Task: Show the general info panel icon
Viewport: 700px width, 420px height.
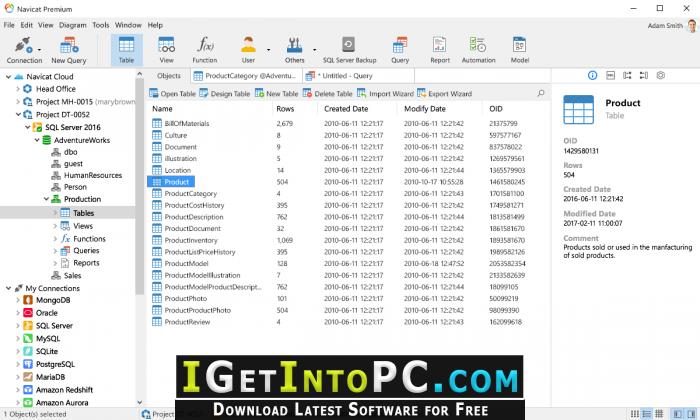Action: pos(591,76)
